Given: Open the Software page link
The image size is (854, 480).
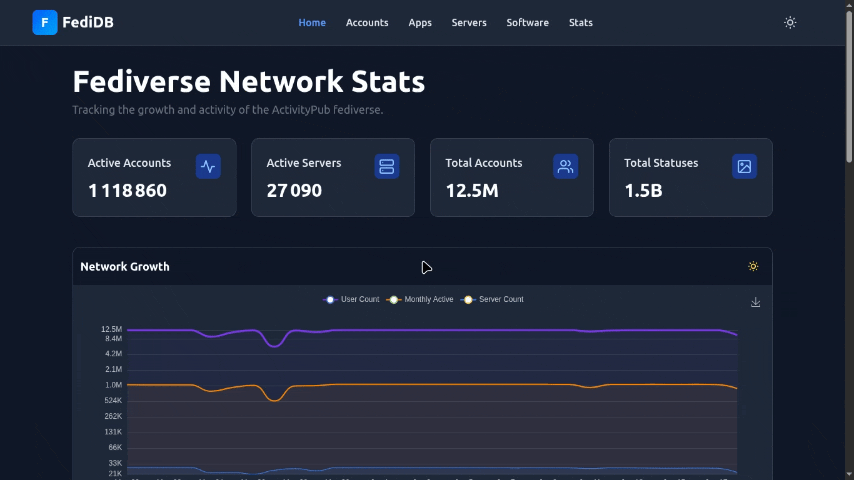Looking at the screenshot, I should 527,22.
